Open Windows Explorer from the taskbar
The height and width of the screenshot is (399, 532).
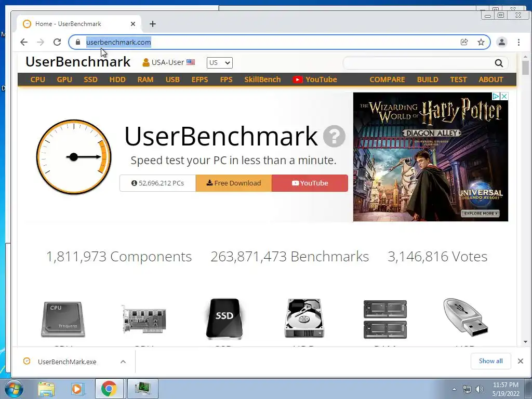click(x=46, y=389)
